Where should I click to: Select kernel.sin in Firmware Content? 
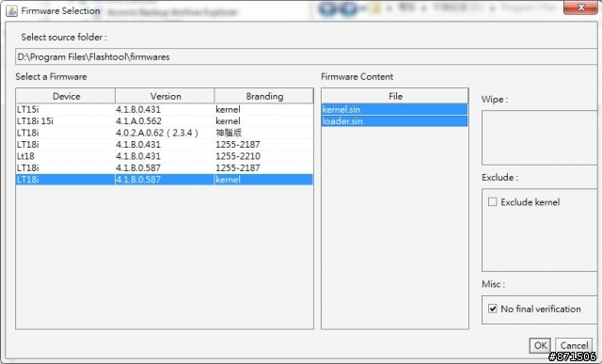click(x=395, y=109)
